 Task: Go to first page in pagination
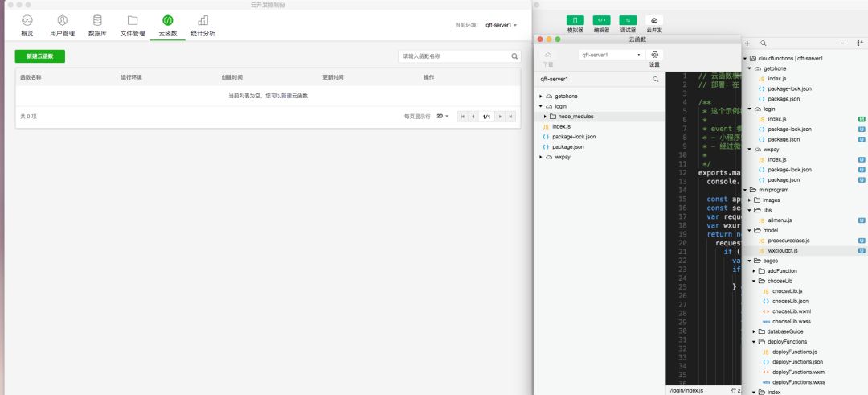pos(463,117)
